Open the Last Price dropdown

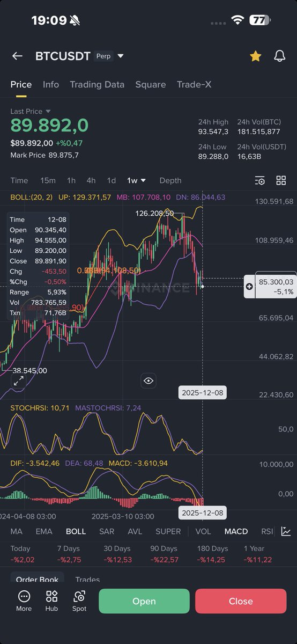coord(31,111)
